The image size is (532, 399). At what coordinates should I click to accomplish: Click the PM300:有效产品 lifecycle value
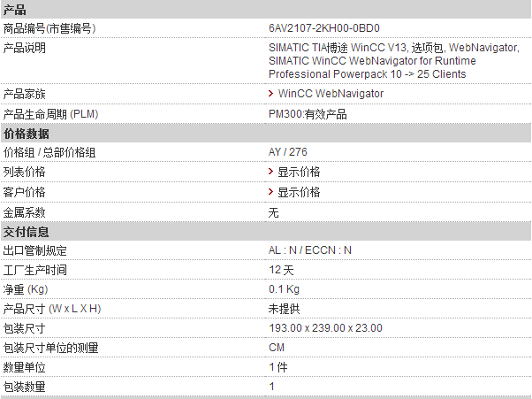[308, 114]
